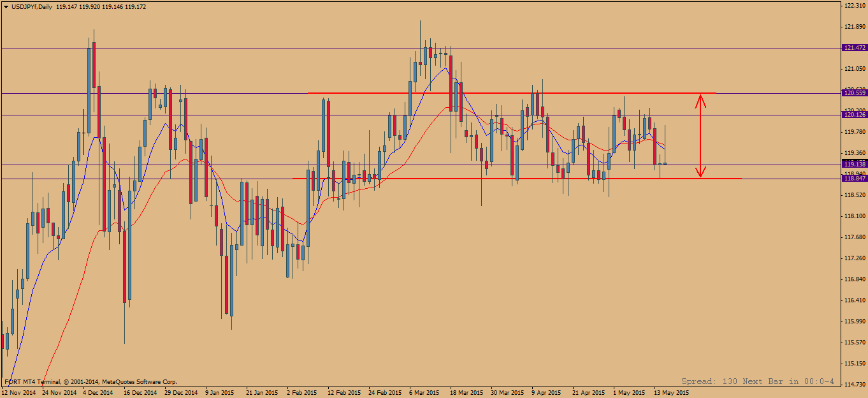Click the 6 Mar 2015 date label
The width and height of the screenshot is (868, 398).
424,392
